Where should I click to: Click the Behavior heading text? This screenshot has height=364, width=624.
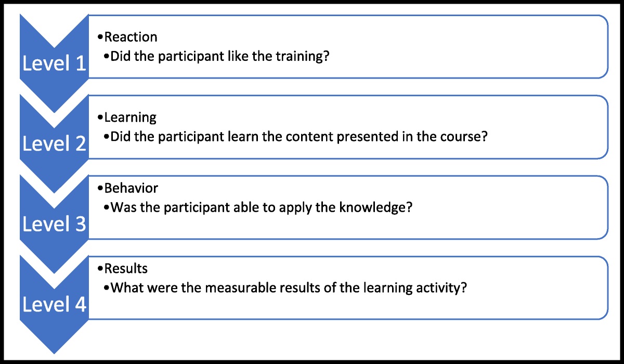point(131,188)
